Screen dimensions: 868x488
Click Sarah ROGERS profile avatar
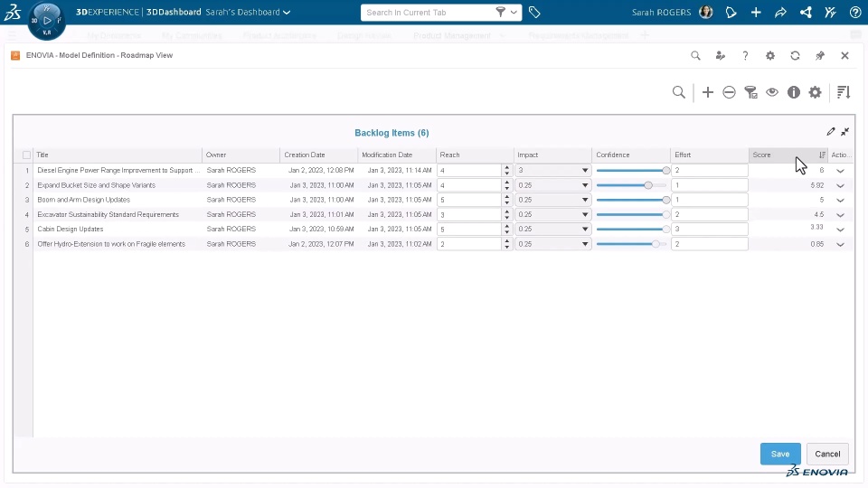click(706, 12)
